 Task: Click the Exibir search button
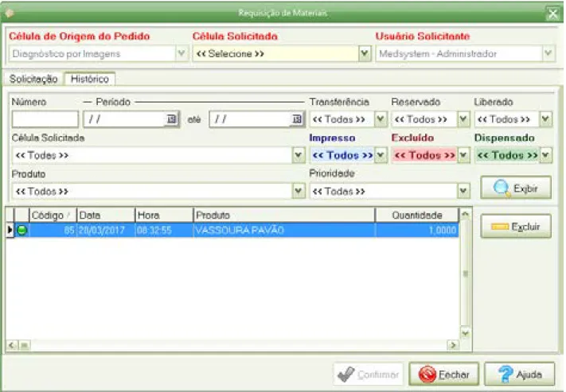click(x=516, y=188)
